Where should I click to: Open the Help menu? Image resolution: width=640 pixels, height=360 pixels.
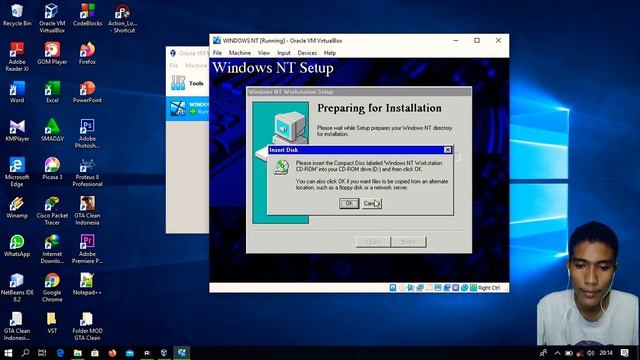point(330,53)
